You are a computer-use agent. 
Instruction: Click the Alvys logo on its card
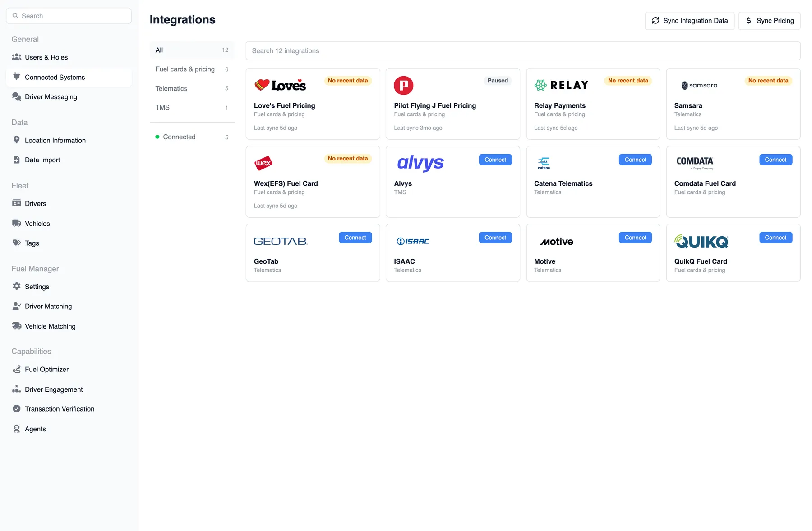click(420, 163)
